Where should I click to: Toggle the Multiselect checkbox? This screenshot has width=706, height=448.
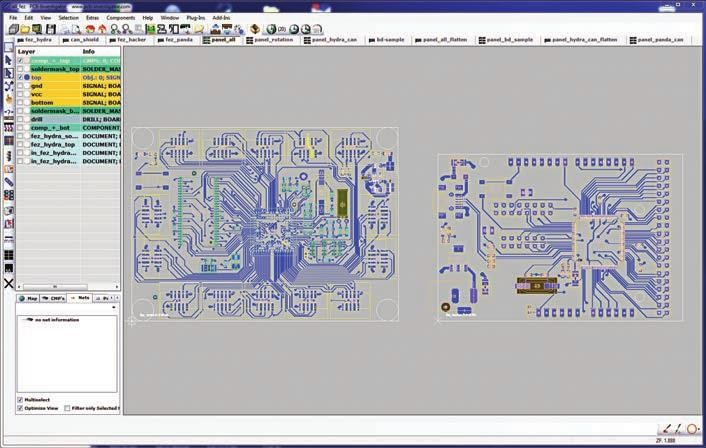pos(20,400)
